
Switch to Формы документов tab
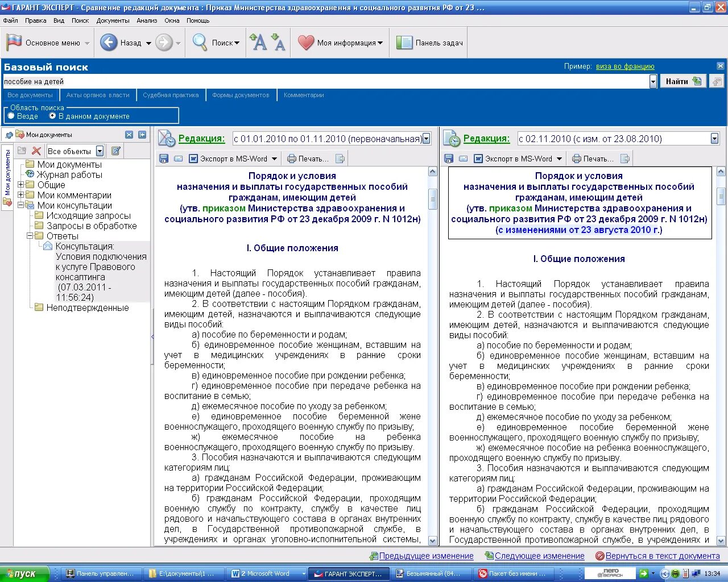point(241,95)
